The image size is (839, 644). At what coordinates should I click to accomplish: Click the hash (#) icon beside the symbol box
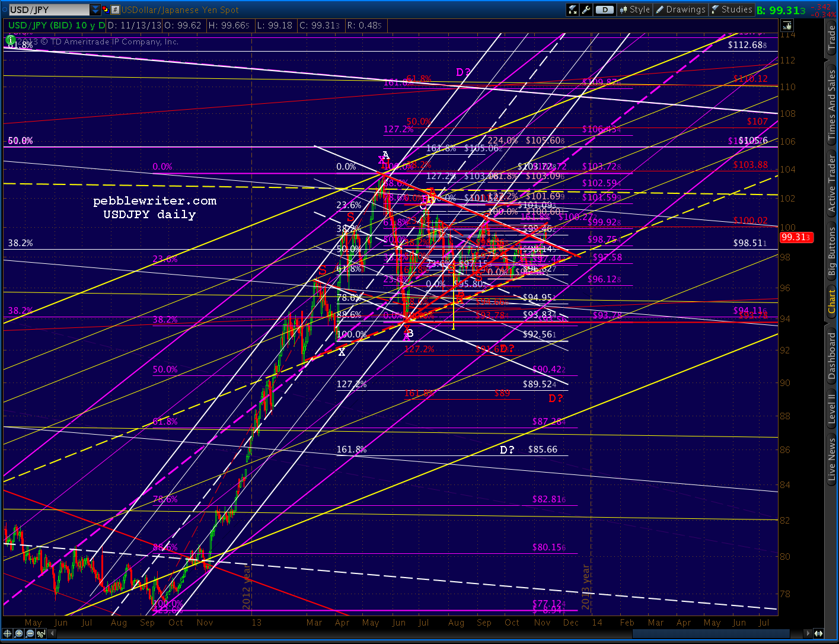(116, 9)
